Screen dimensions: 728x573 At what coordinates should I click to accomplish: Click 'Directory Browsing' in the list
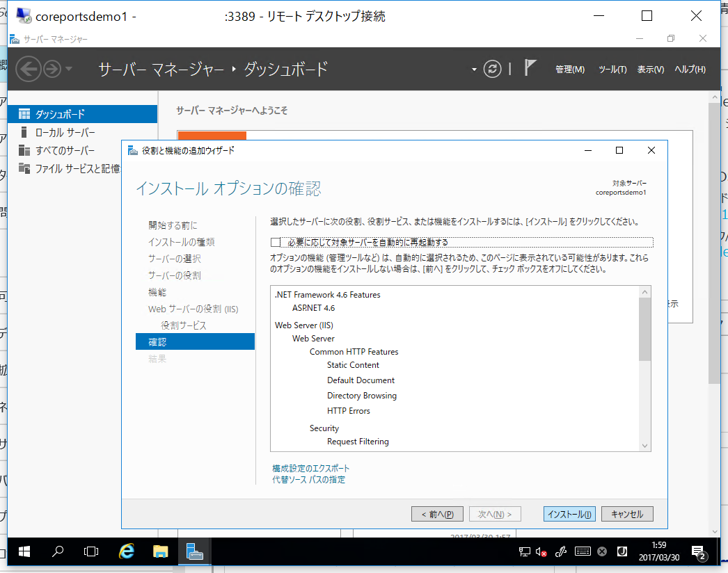tap(362, 396)
